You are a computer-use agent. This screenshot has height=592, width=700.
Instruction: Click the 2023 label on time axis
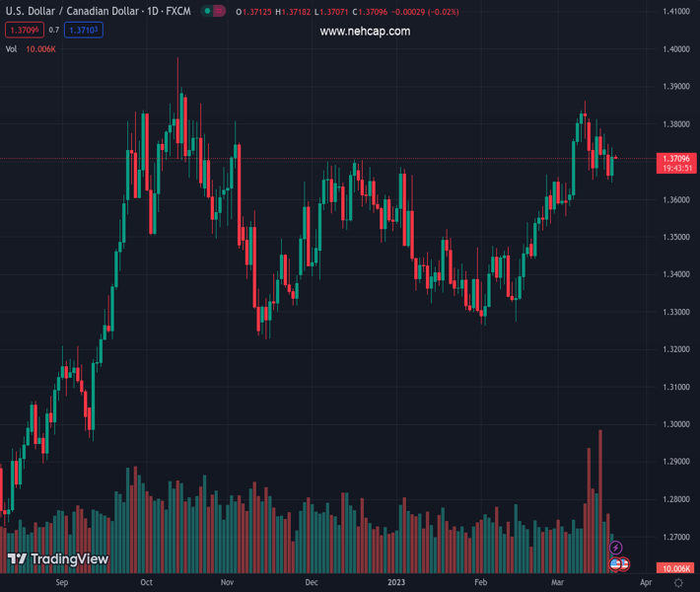(x=395, y=583)
